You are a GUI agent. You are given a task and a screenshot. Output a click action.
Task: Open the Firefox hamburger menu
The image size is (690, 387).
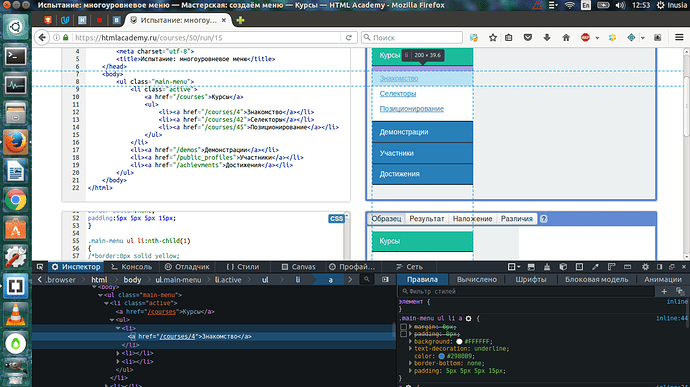679,38
